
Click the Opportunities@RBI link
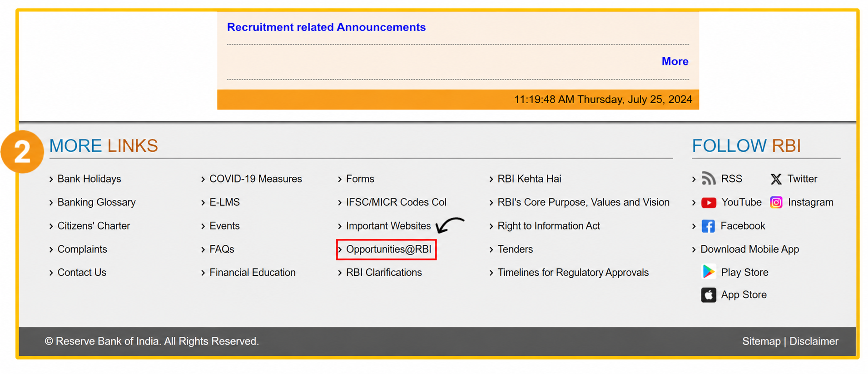tap(389, 249)
